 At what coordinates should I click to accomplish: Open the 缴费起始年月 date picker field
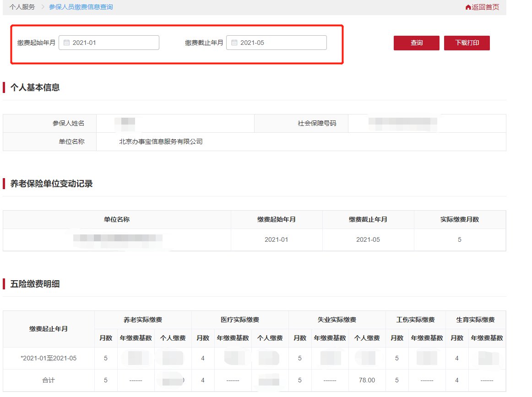point(109,43)
